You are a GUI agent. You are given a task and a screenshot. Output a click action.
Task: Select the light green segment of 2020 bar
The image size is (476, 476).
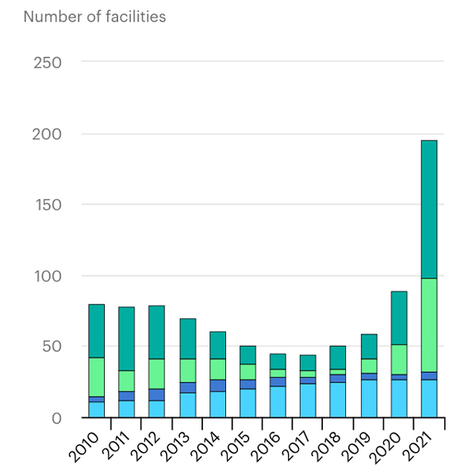coord(398,359)
